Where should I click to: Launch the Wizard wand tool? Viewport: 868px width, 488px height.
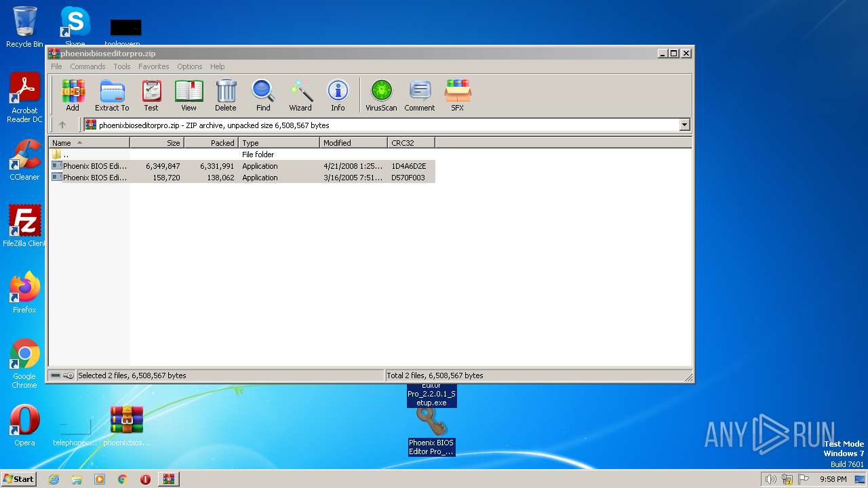pos(300,96)
